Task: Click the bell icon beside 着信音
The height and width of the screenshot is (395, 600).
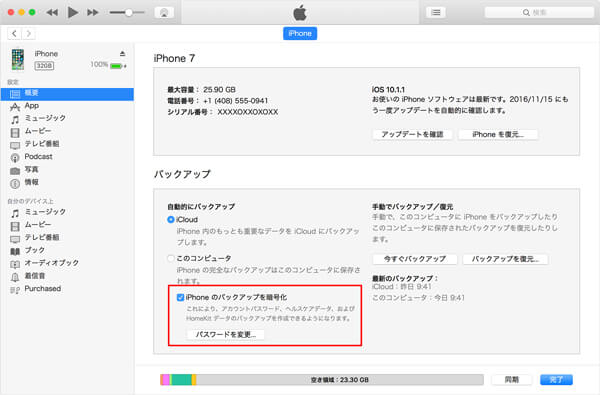Action: click(15, 277)
